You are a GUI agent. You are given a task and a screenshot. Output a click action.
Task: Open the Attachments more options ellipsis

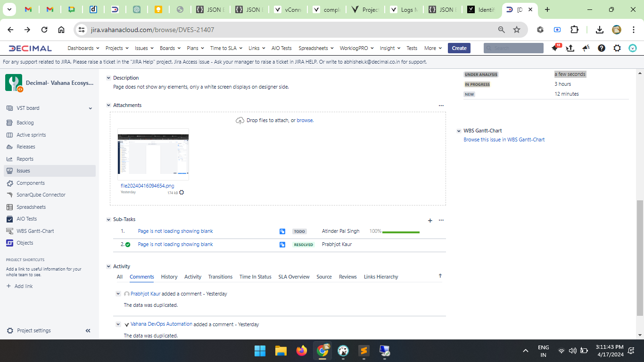pos(441,106)
